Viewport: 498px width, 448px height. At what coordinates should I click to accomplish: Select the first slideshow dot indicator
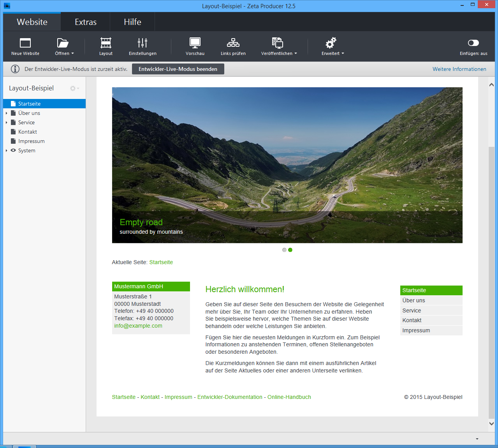284,250
